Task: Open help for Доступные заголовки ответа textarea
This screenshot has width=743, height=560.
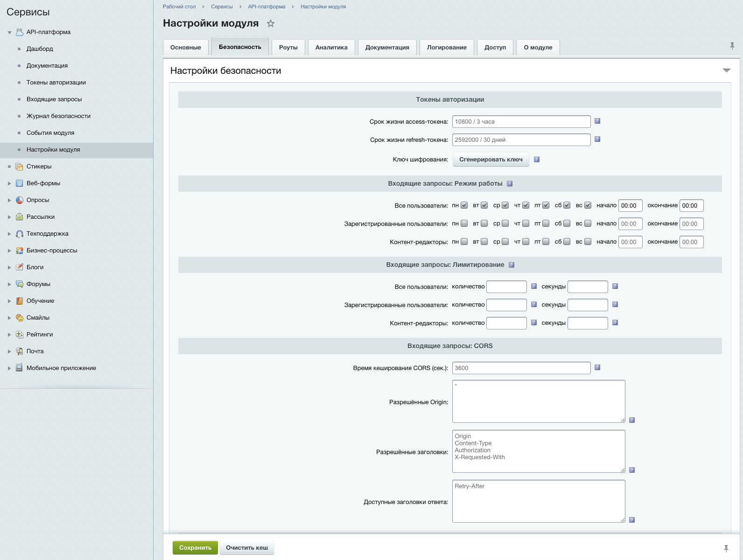Action: tap(632, 520)
